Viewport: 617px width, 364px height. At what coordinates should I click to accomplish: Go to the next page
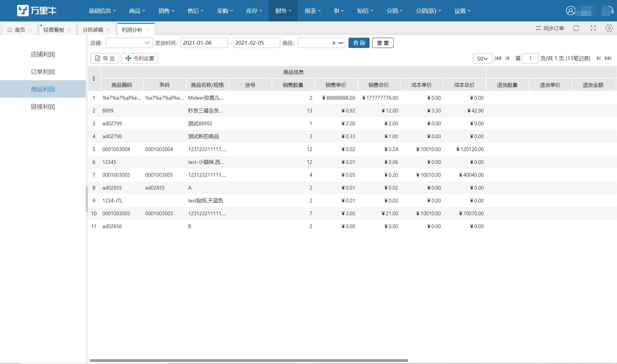click(x=598, y=58)
